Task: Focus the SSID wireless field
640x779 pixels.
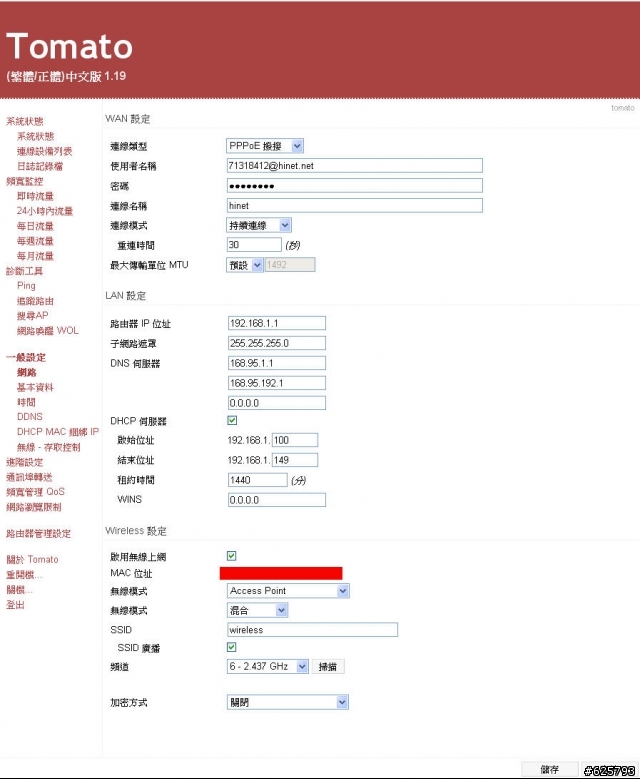Action: click(312, 630)
